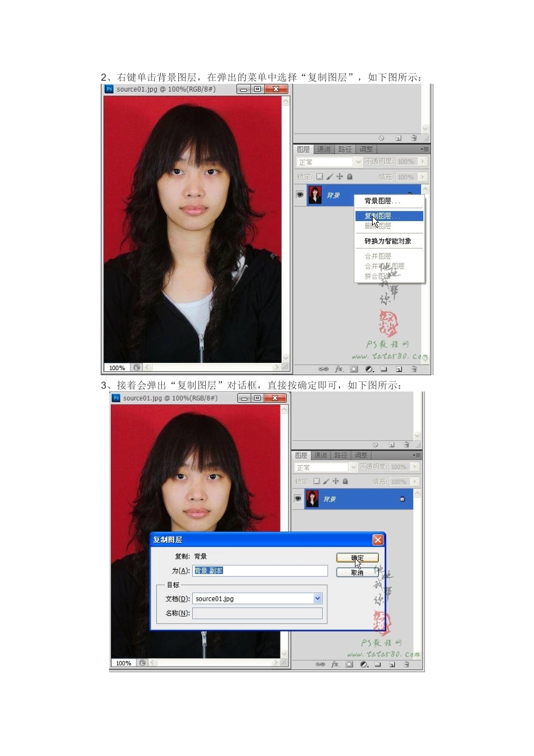Click add layer mask icon, step 3 screenshot
Image resolution: width=534 pixels, height=756 pixels.
point(349,664)
